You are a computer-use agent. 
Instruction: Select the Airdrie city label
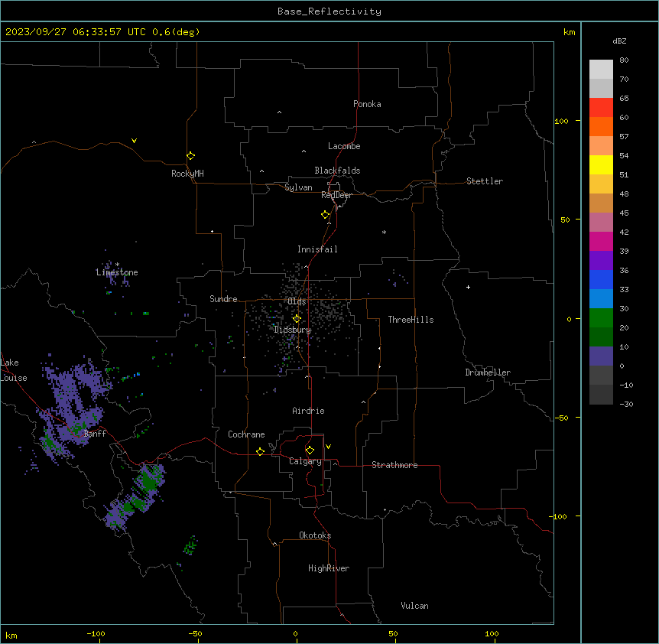click(308, 411)
